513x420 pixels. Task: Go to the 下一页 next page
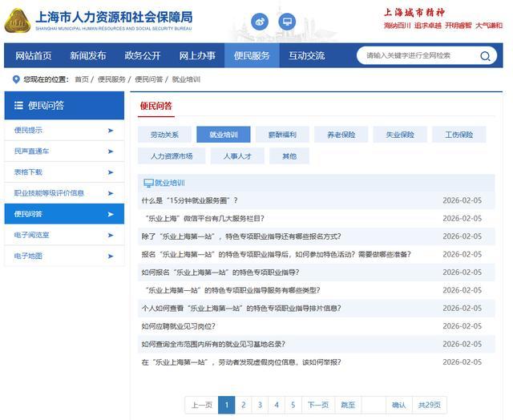click(x=318, y=405)
